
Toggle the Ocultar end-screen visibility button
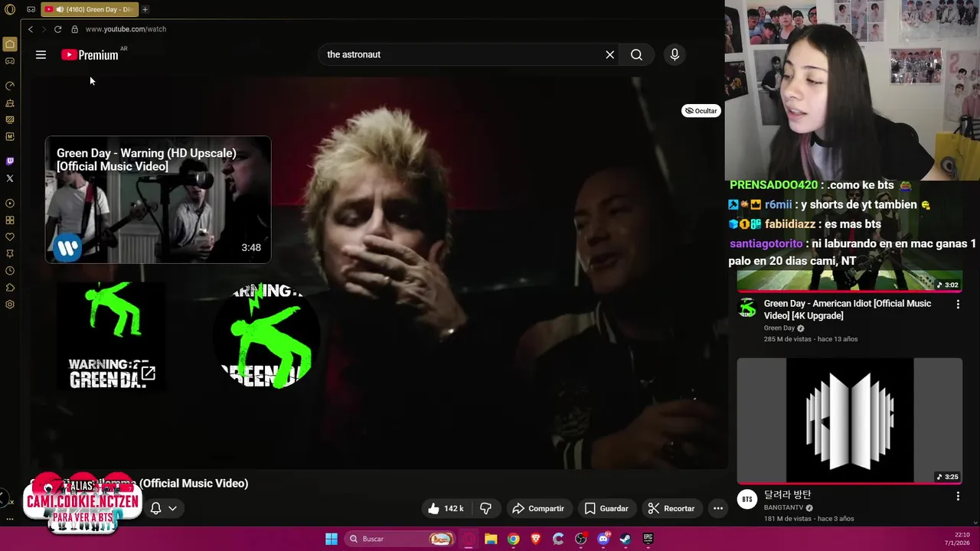pos(701,111)
